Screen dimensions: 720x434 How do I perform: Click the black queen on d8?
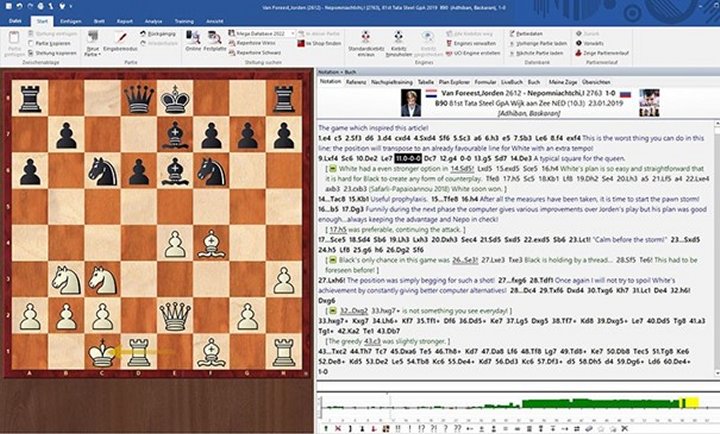coord(139,98)
